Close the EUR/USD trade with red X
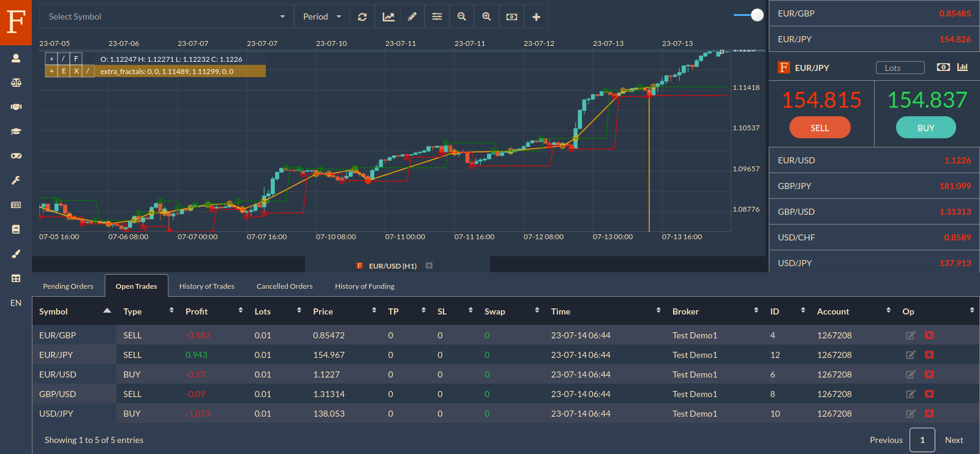This screenshot has height=454, width=980. click(x=929, y=374)
